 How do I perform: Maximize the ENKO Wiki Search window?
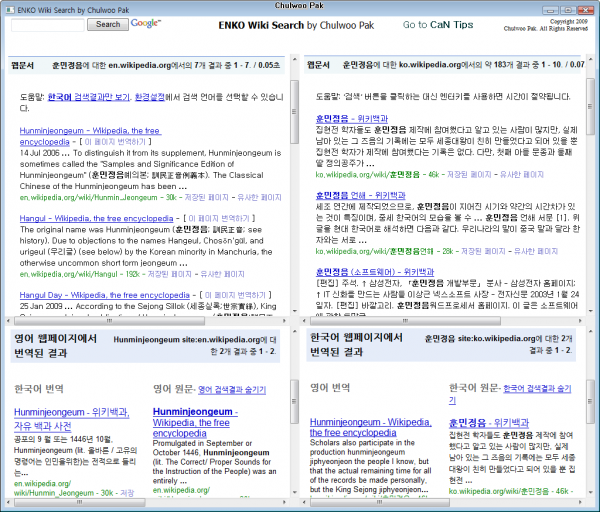coord(568,10)
